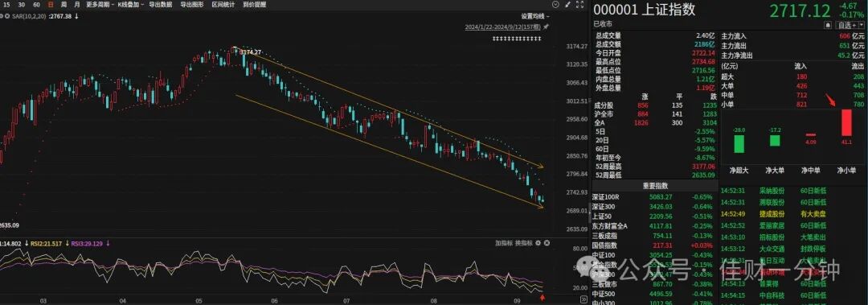Viewport: 868px width, 305px height.
Task: Close the RSI indicator panel with X
Action: click(x=547, y=243)
